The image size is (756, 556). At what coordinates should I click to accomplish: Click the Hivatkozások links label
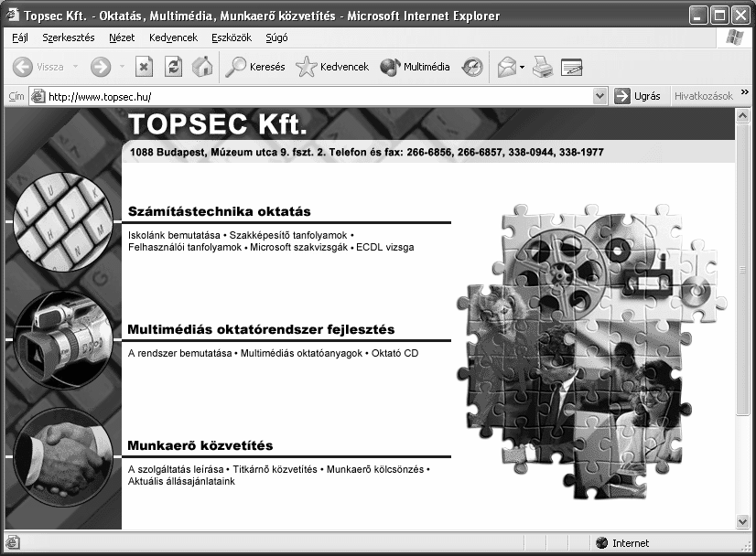(704, 96)
